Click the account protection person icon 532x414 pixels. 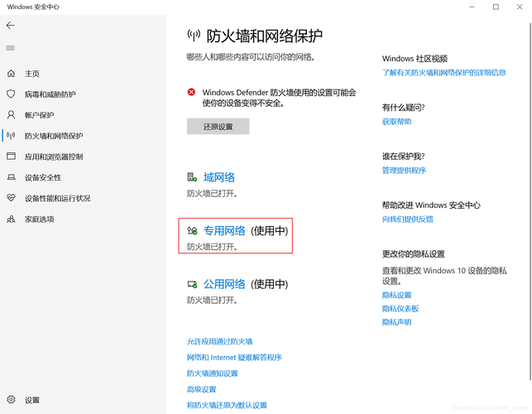(x=12, y=115)
